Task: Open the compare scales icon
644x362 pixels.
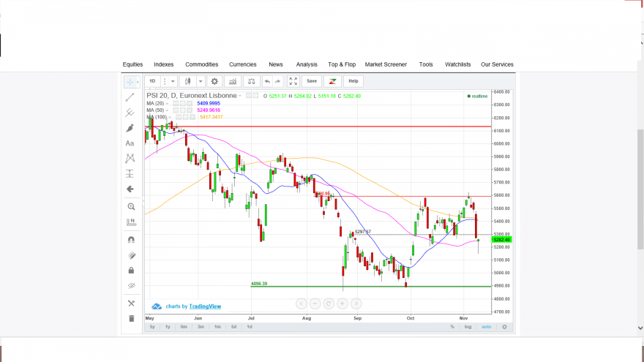Action: pyautogui.click(x=251, y=81)
